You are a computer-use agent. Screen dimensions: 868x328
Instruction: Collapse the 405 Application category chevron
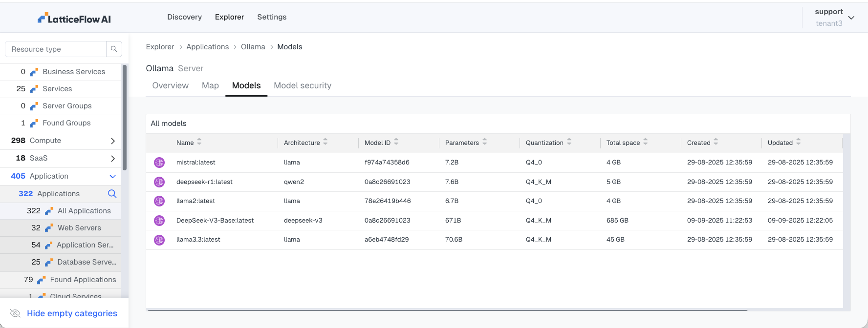[x=113, y=176]
